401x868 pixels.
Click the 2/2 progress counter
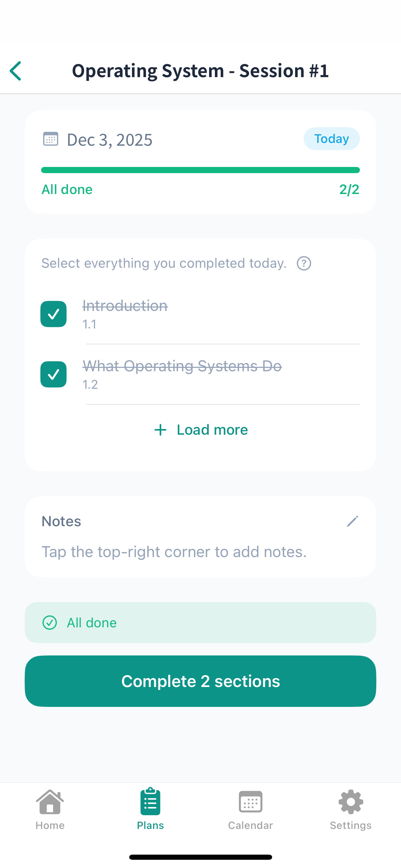(x=349, y=190)
